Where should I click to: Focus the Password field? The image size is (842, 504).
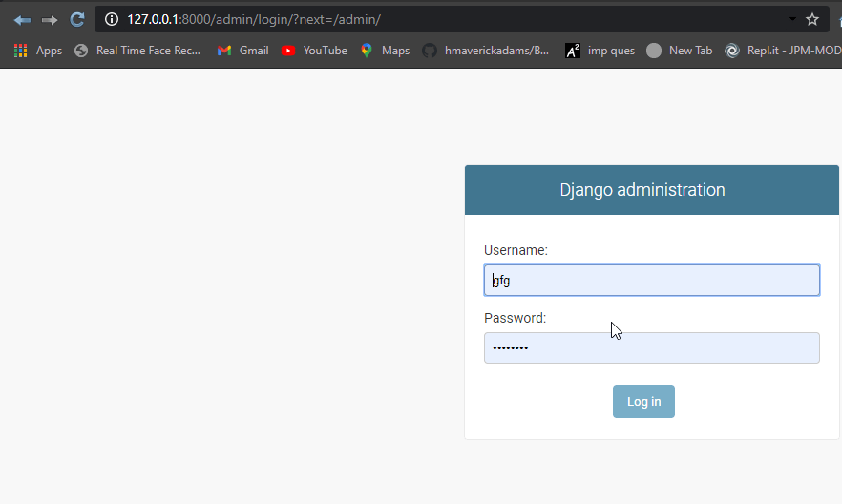(651, 347)
